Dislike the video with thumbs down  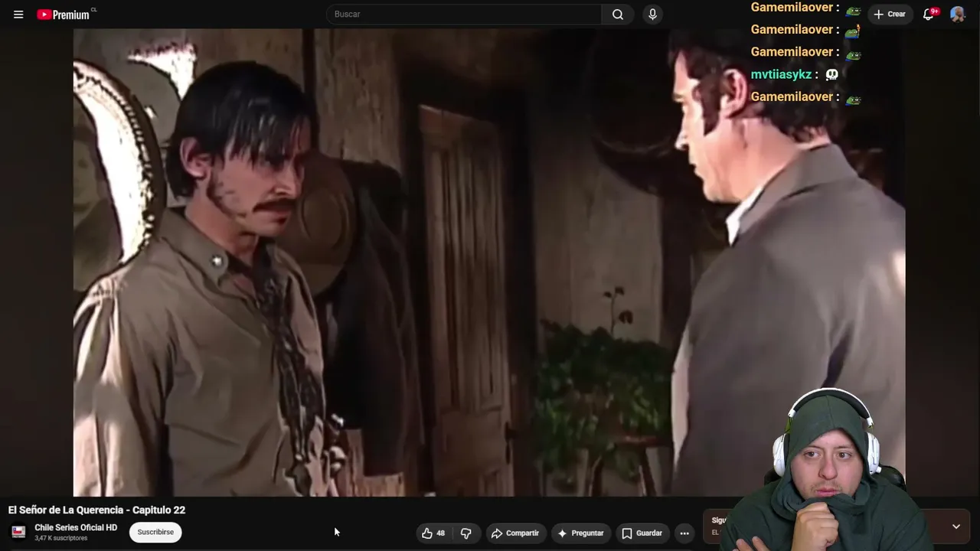465,533
